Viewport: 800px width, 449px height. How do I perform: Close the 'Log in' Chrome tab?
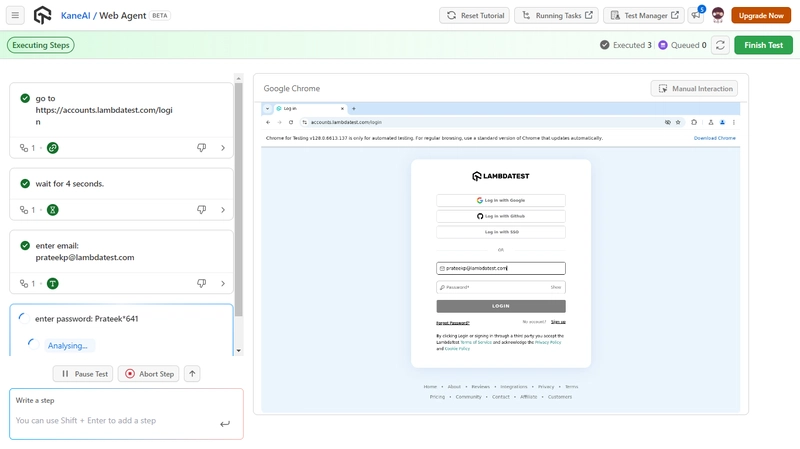coord(342,108)
